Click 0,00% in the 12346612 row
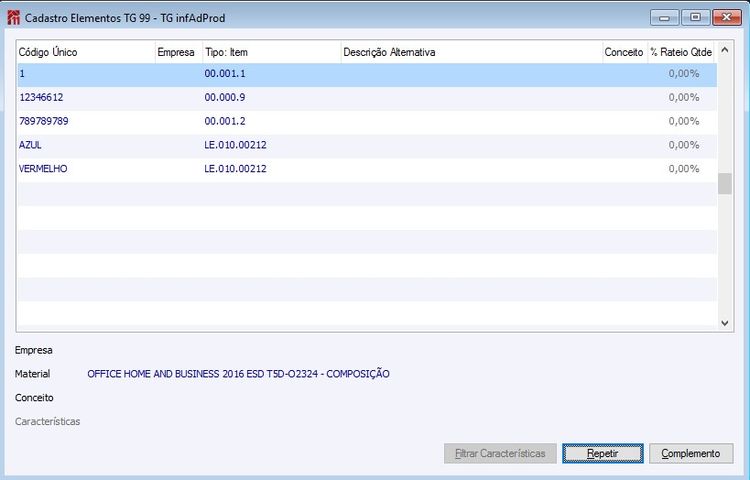 coord(684,98)
